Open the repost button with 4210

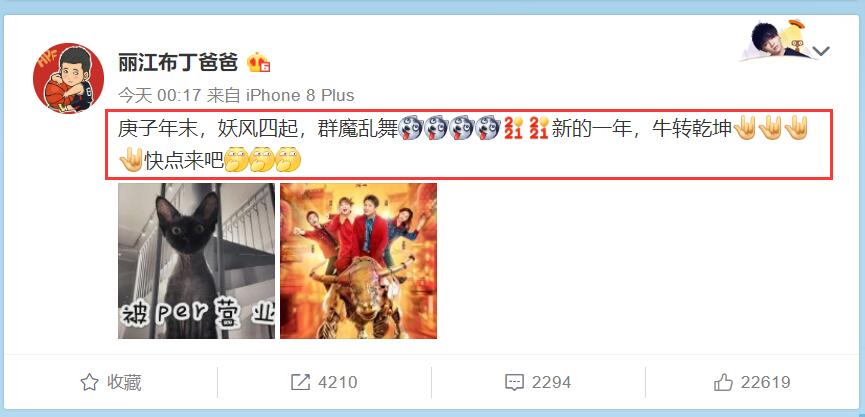coord(324,382)
